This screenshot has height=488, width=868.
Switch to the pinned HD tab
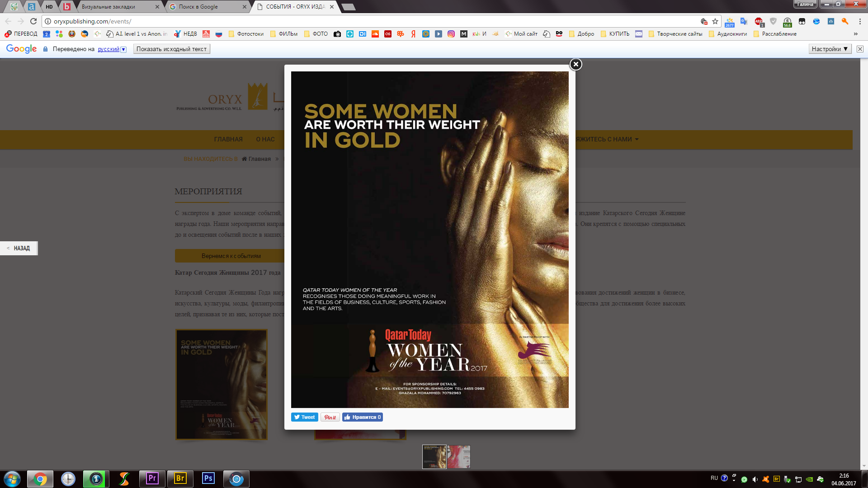coord(49,7)
